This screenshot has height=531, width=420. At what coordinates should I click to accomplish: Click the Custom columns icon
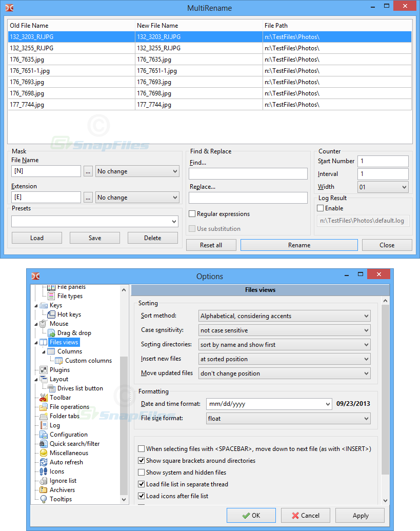pyautogui.click(x=59, y=361)
